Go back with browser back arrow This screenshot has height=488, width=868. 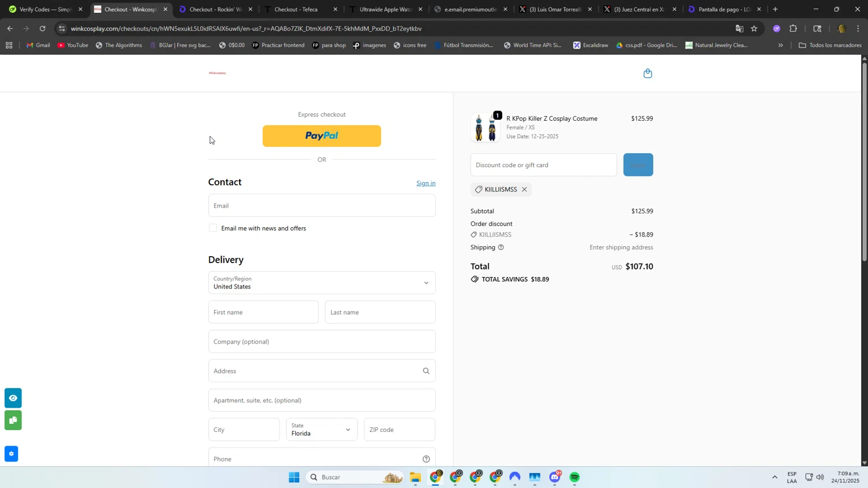pos(10,28)
